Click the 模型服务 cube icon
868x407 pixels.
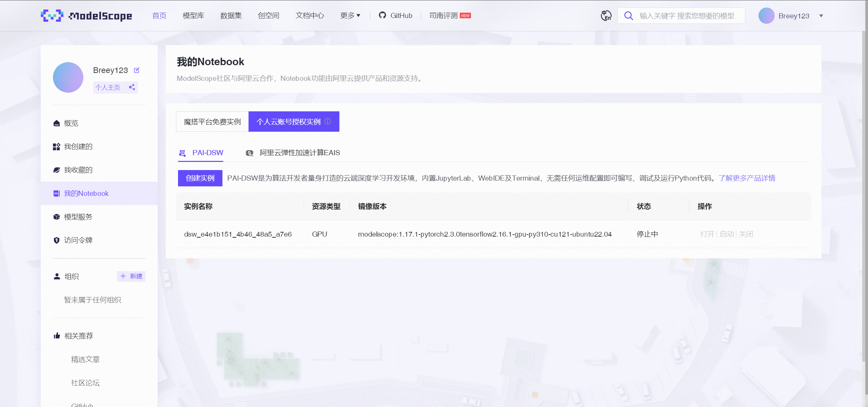click(x=57, y=217)
